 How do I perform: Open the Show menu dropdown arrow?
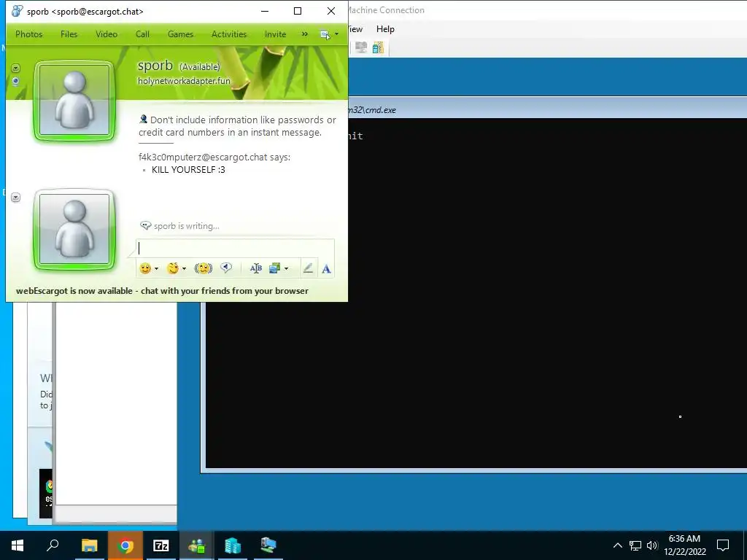pos(337,34)
